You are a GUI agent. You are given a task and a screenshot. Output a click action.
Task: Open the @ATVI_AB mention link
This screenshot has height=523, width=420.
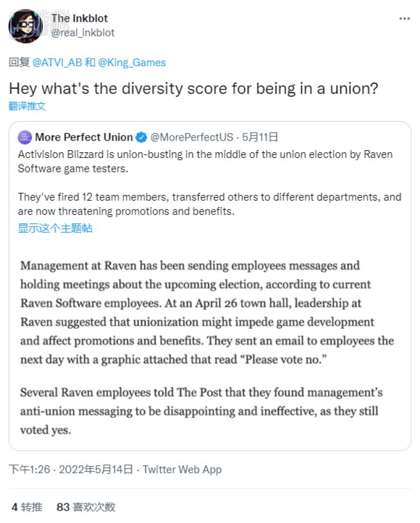point(57,62)
